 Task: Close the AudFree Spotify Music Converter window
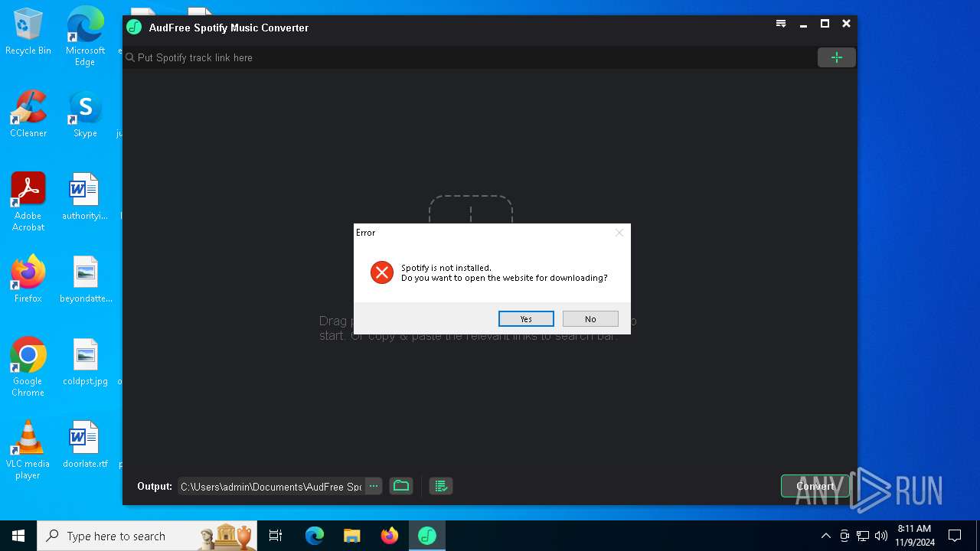846,24
